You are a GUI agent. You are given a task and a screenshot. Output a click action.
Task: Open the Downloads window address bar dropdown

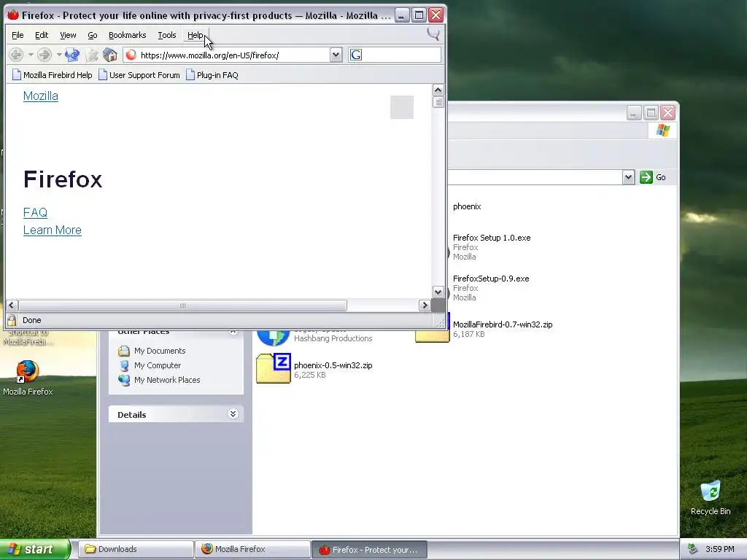pos(628,177)
